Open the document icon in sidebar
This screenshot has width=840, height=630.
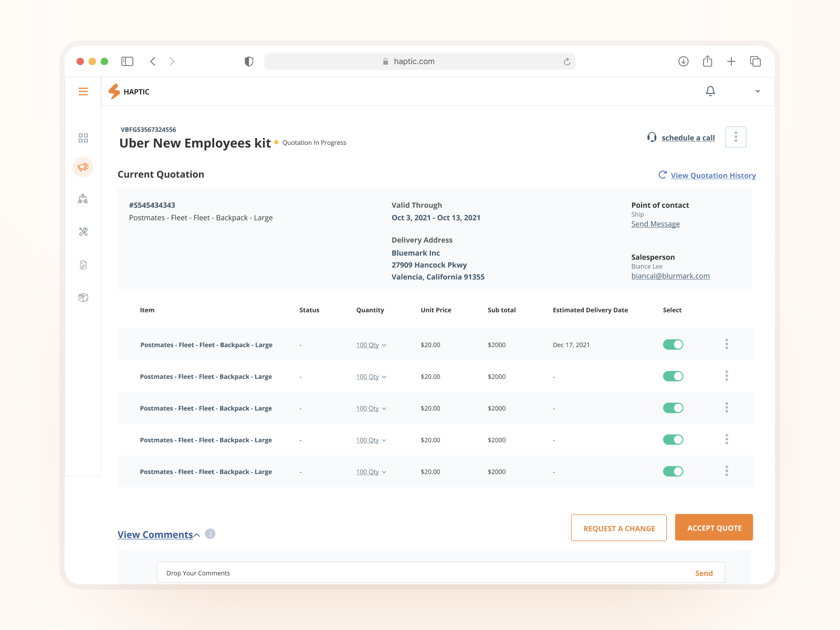83,265
